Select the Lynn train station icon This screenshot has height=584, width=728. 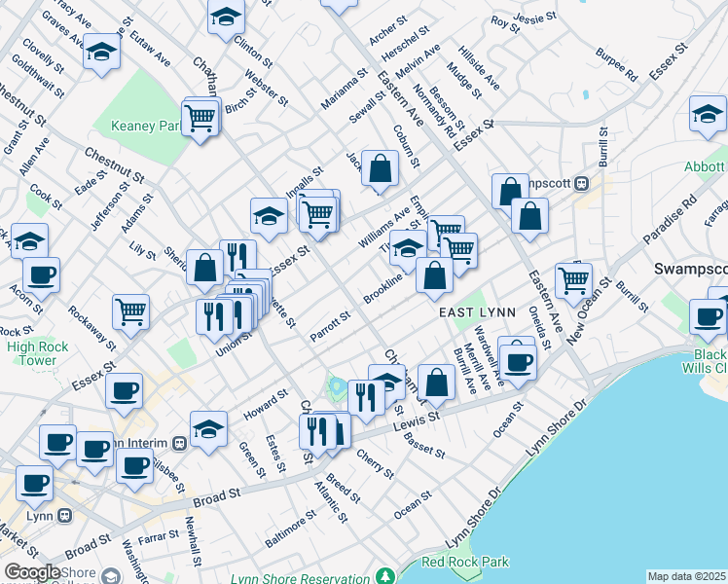point(65,515)
